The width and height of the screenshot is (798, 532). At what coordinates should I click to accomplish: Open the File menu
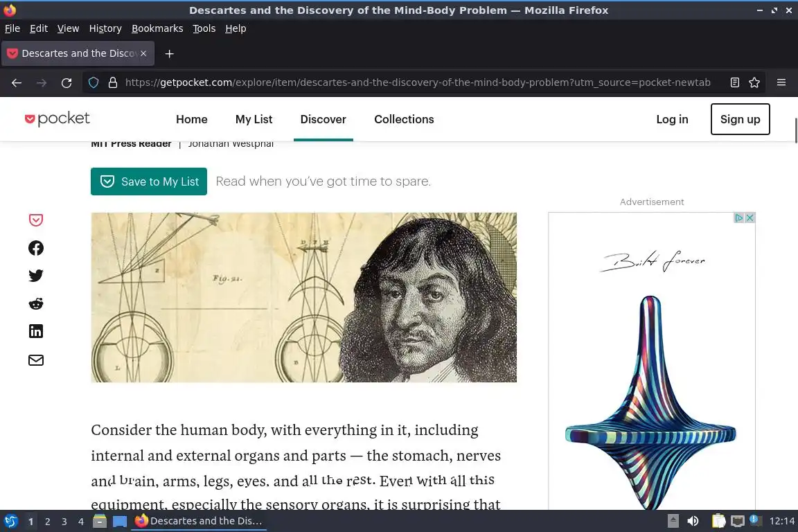point(12,28)
